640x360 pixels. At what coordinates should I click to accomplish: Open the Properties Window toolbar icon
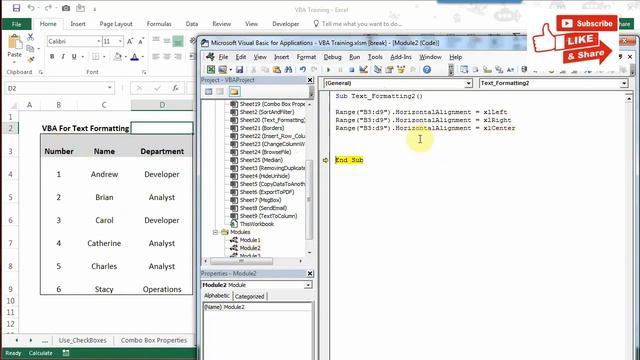coord(389,69)
